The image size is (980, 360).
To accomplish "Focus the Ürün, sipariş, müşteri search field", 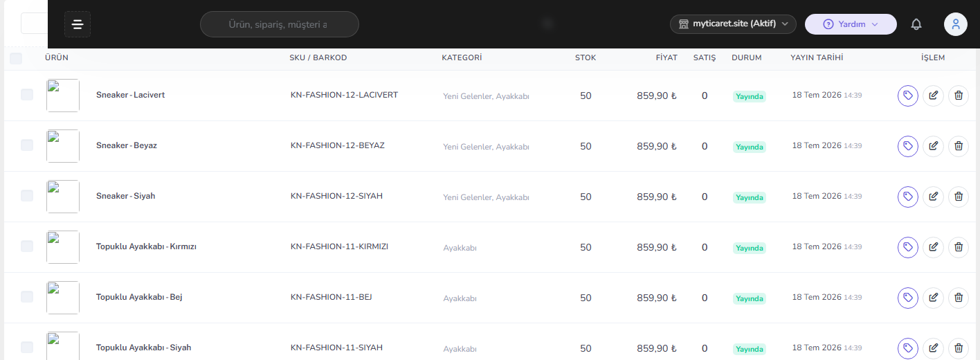I will (280, 24).
